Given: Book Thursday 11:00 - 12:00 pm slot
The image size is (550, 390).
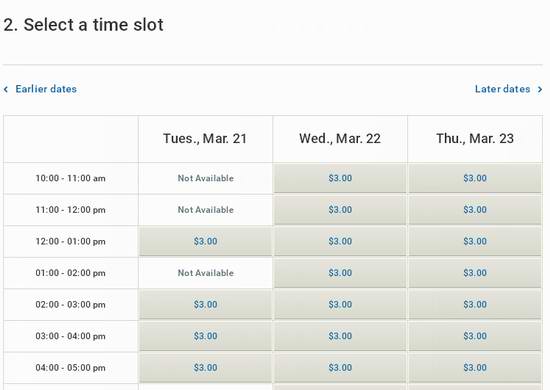Looking at the screenshot, I should click(x=475, y=210).
